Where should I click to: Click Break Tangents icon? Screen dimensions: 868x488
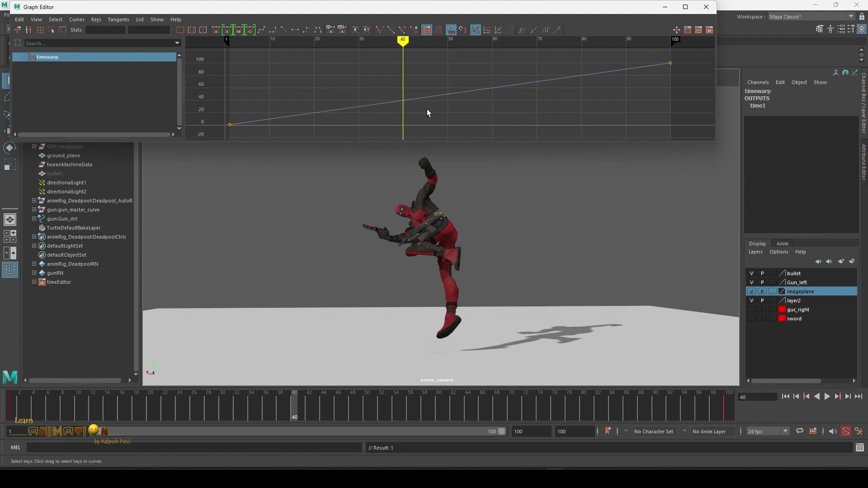tap(380, 30)
